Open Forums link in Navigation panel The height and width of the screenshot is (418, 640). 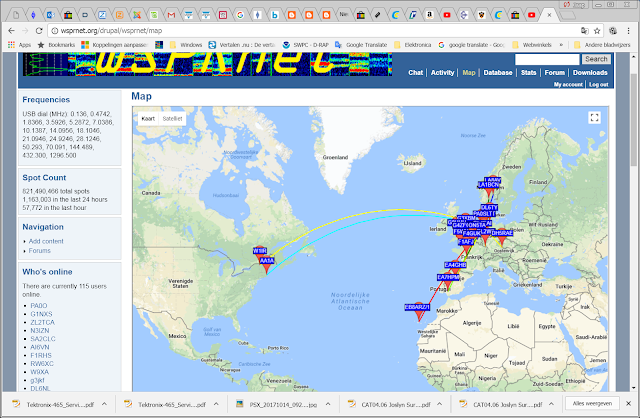40,251
